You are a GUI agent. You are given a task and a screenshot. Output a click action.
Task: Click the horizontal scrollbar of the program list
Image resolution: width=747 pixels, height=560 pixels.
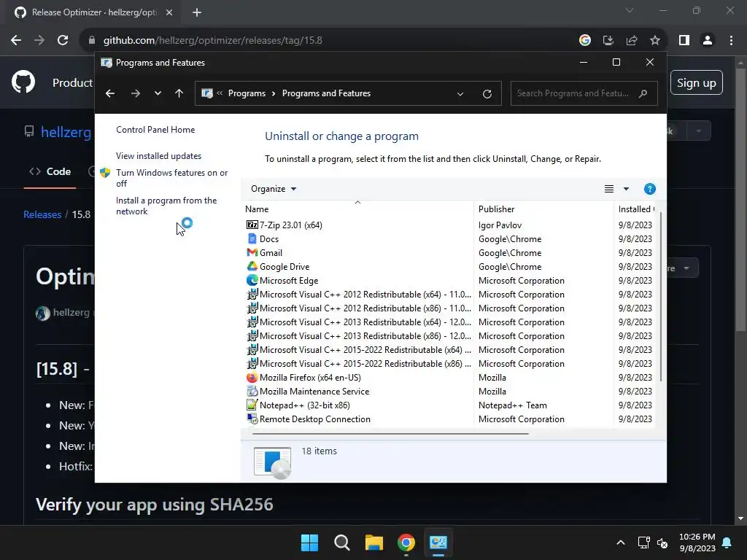(390, 434)
